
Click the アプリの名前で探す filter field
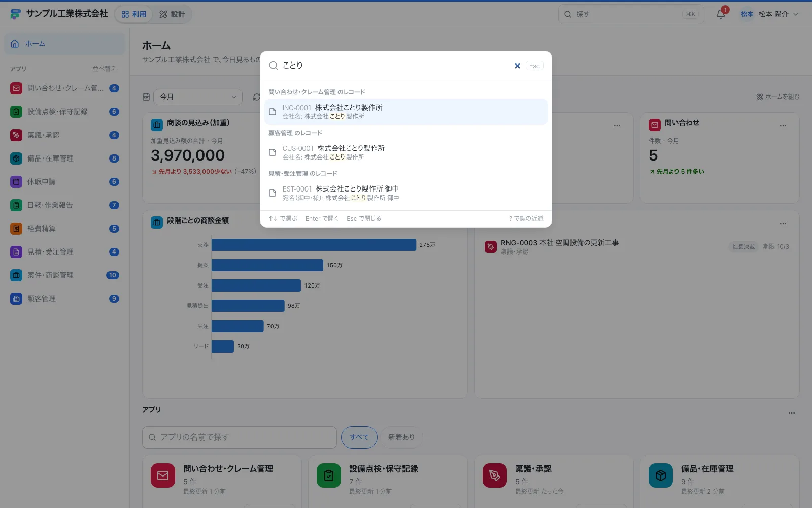coord(240,437)
